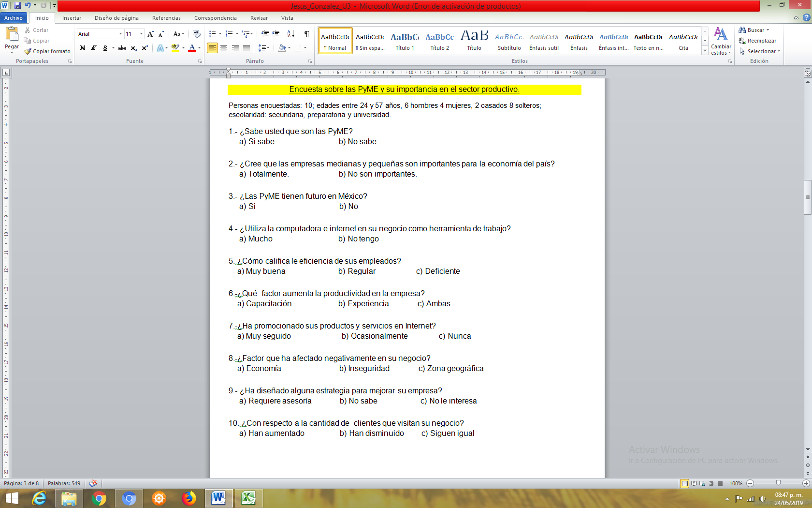Toggle center alignment for the paragraph
Viewport: 812px width, 508px height.
(x=224, y=48)
